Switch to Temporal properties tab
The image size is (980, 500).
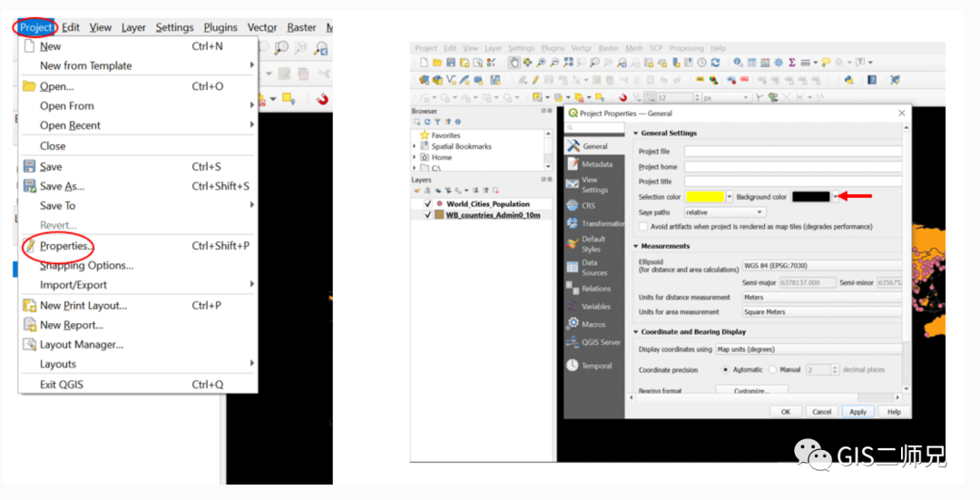pyautogui.click(x=593, y=366)
